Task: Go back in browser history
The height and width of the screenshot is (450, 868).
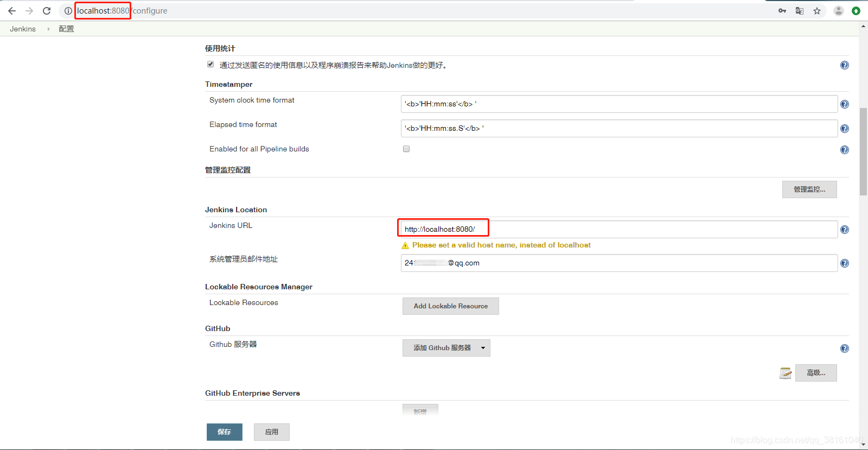Action: [x=12, y=11]
